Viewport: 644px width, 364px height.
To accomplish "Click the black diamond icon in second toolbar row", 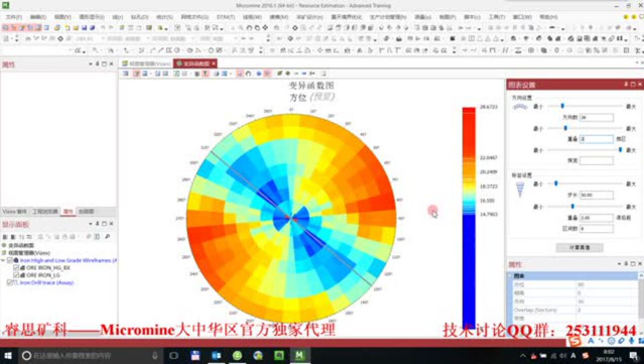I will coord(61,38).
